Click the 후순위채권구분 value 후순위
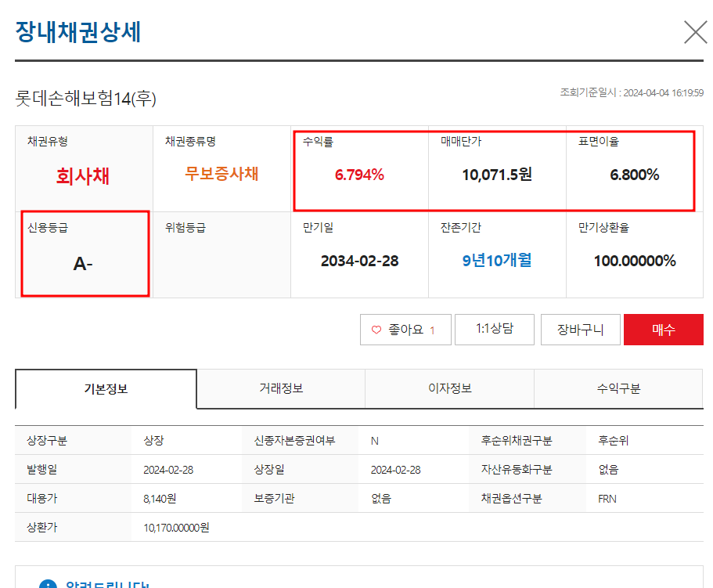 (614, 441)
